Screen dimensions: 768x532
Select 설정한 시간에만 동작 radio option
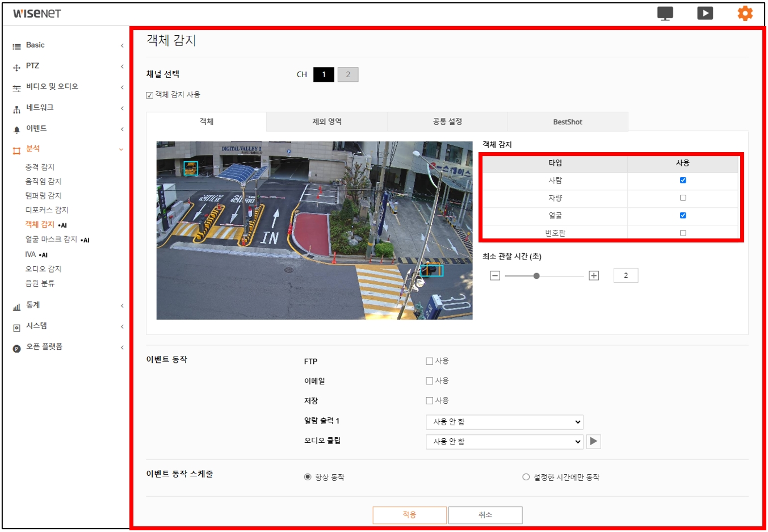coord(526,477)
